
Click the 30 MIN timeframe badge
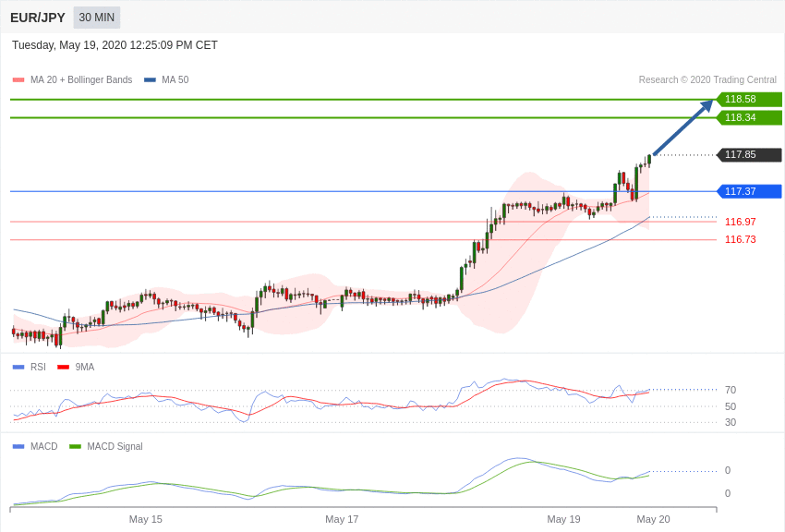(x=97, y=18)
